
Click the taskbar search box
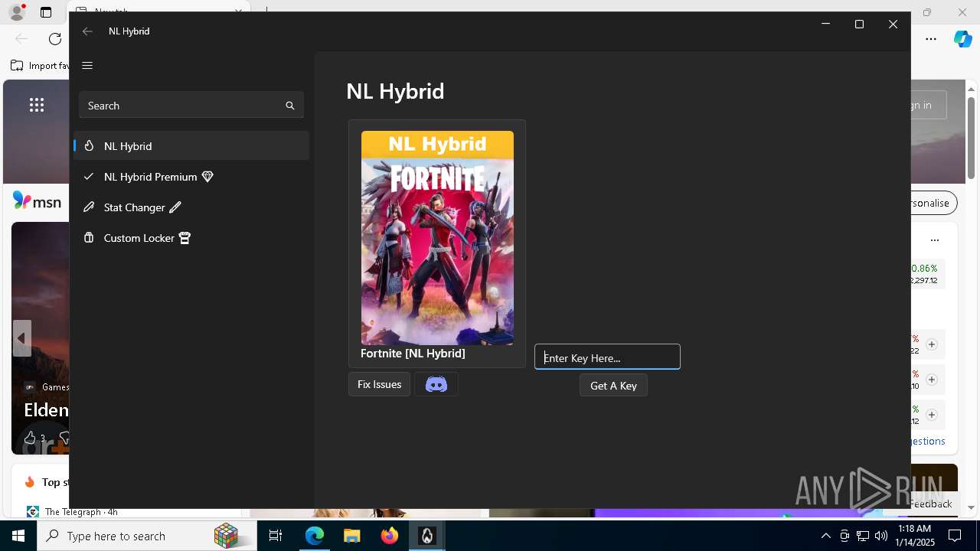coord(146,536)
